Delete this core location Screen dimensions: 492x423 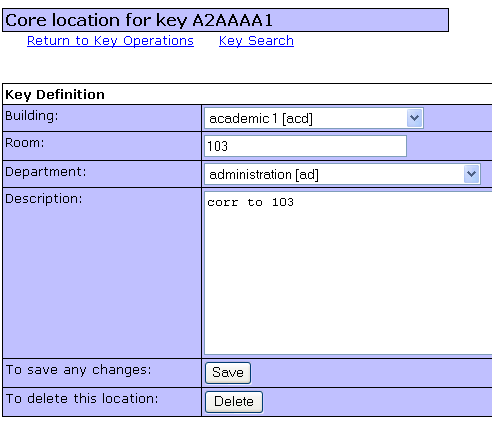(234, 402)
